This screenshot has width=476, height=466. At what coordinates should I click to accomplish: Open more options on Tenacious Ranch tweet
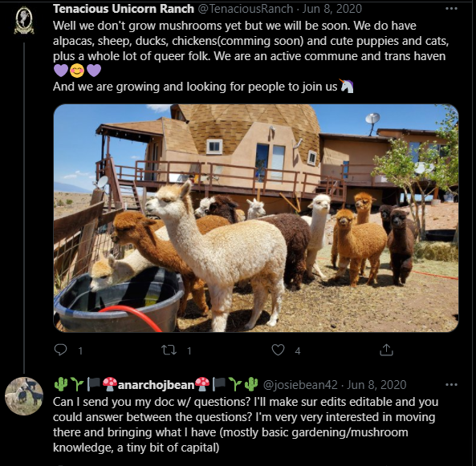[x=451, y=9]
